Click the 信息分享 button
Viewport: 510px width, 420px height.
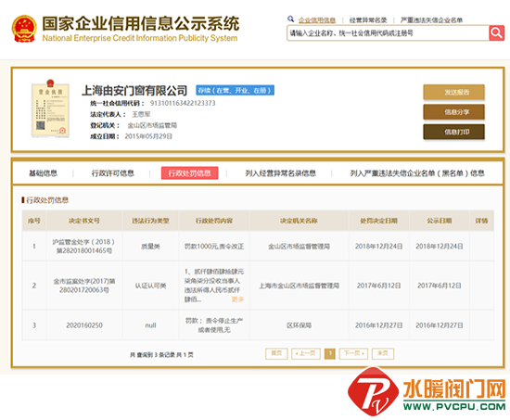453,112
